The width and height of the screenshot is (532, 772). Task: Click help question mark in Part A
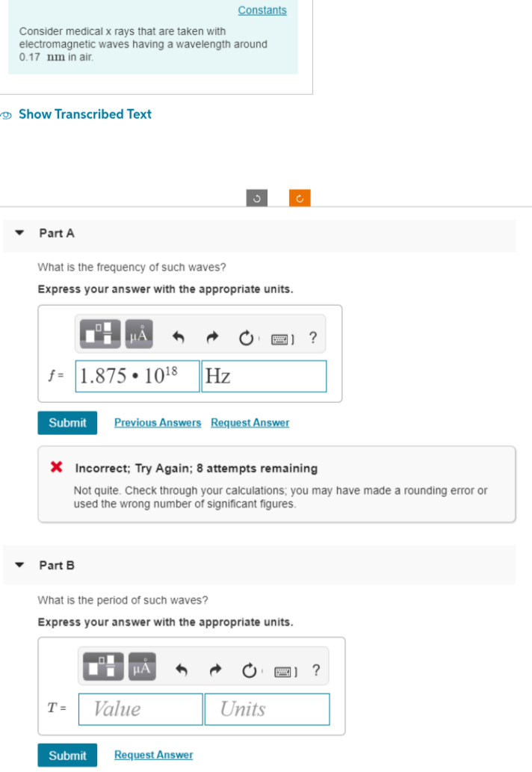click(x=313, y=337)
